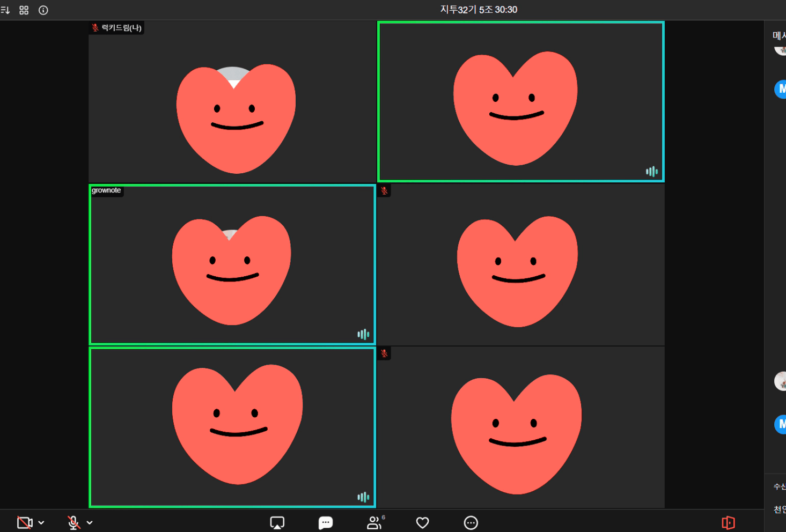Click the red leave meeting icon
The height and width of the screenshot is (532, 786).
(728, 522)
